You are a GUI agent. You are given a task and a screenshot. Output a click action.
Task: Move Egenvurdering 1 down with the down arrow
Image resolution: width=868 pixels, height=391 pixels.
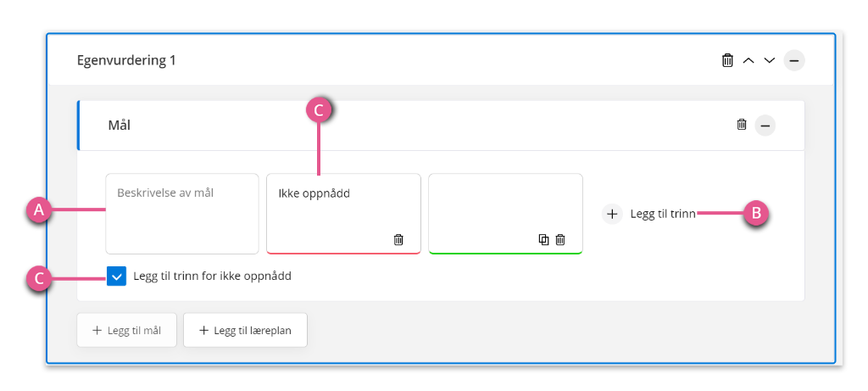(770, 60)
